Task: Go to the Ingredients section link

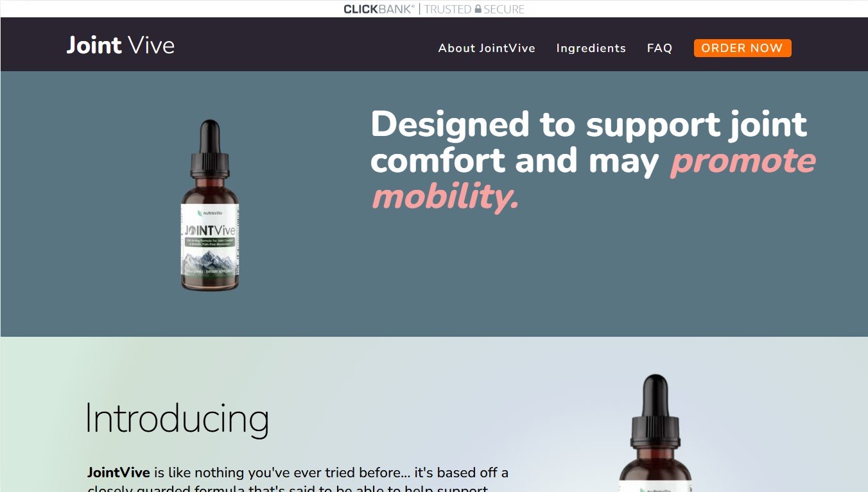Action: pyautogui.click(x=591, y=48)
